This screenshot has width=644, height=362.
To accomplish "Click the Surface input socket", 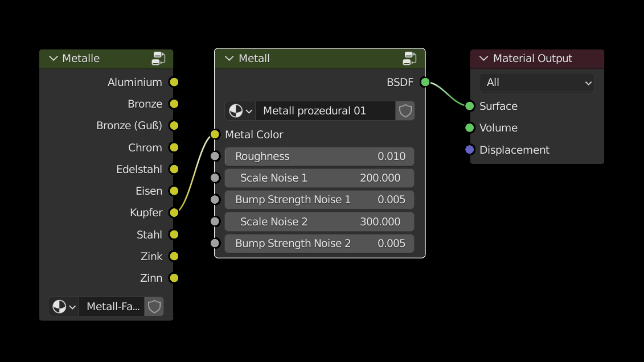I will (470, 106).
